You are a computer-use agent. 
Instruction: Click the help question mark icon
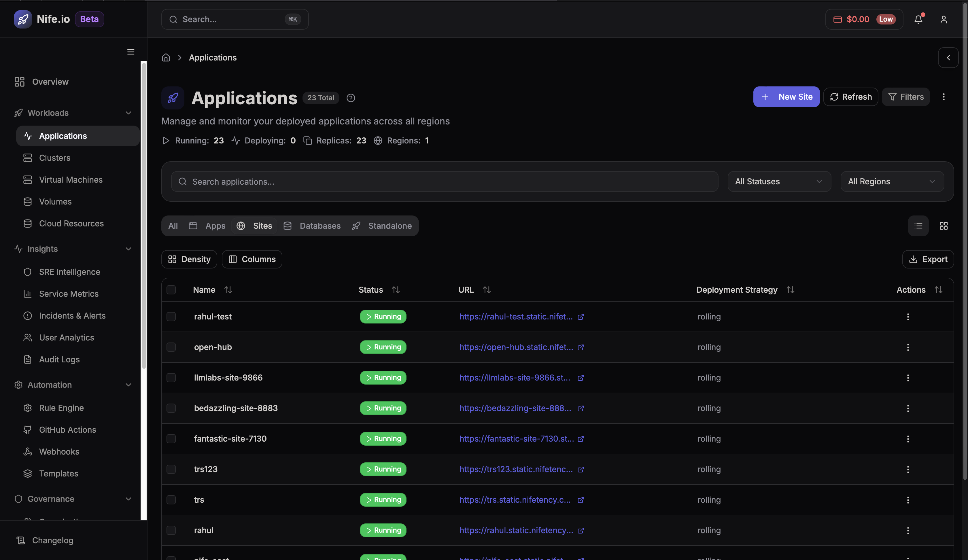coord(350,98)
